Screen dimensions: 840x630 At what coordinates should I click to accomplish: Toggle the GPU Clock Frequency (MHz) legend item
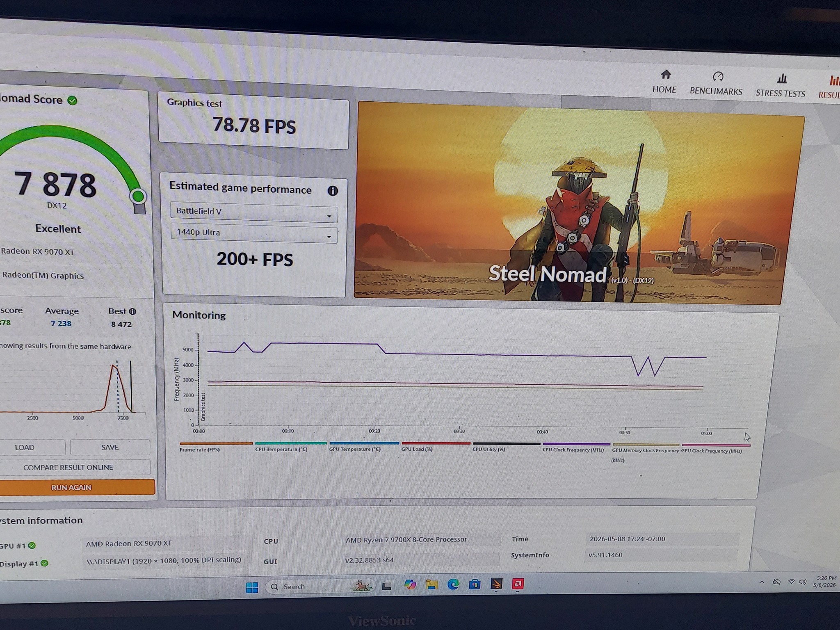pyautogui.click(x=716, y=448)
